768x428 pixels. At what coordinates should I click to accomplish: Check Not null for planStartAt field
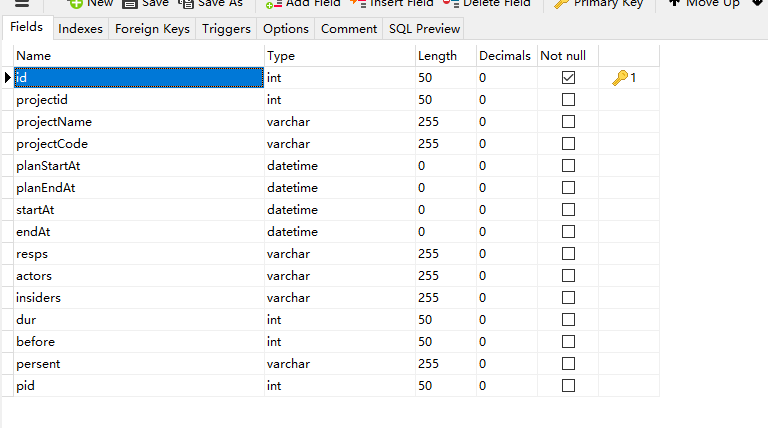[x=568, y=166]
